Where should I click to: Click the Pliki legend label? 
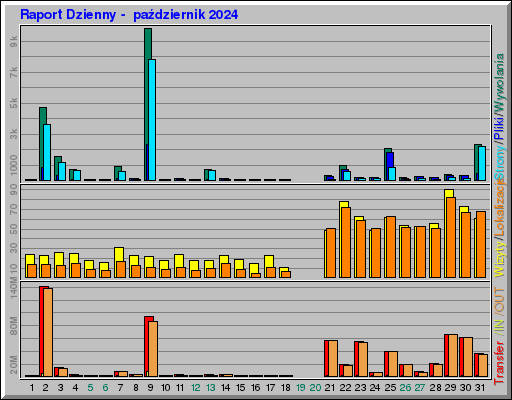[499, 128]
